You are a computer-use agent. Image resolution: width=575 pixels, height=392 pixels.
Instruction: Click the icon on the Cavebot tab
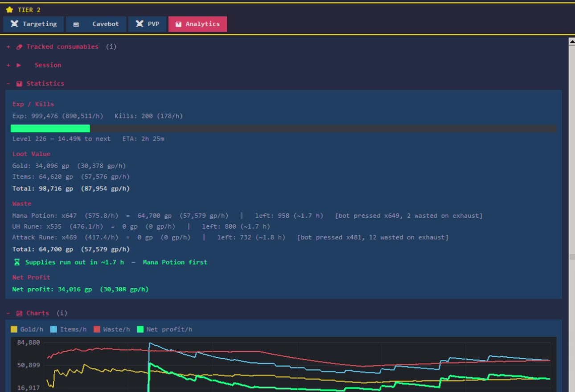(x=76, y=24)
